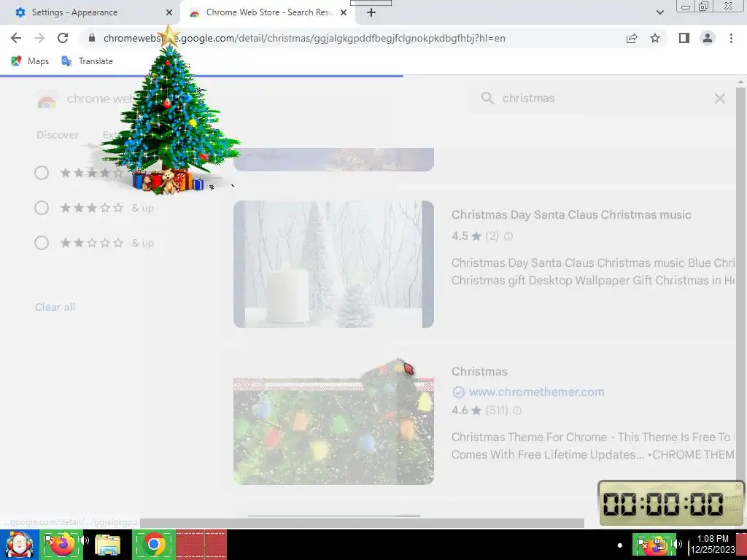This screenshot has height=560, width=747.
Task: Click the address bar URL
Action: [304, 38]
